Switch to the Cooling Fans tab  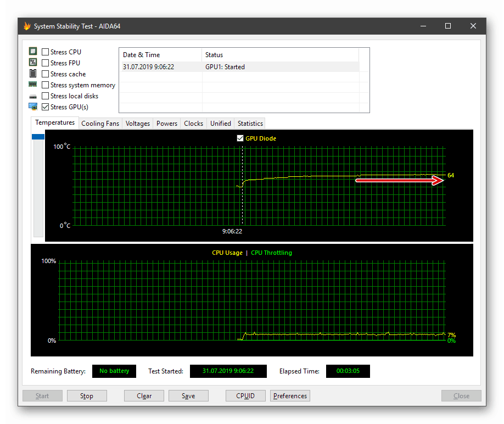[100, 123]
